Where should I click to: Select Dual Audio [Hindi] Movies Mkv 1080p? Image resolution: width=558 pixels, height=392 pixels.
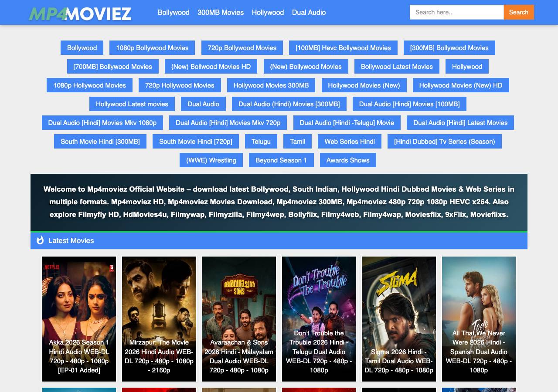pos(102,122)
